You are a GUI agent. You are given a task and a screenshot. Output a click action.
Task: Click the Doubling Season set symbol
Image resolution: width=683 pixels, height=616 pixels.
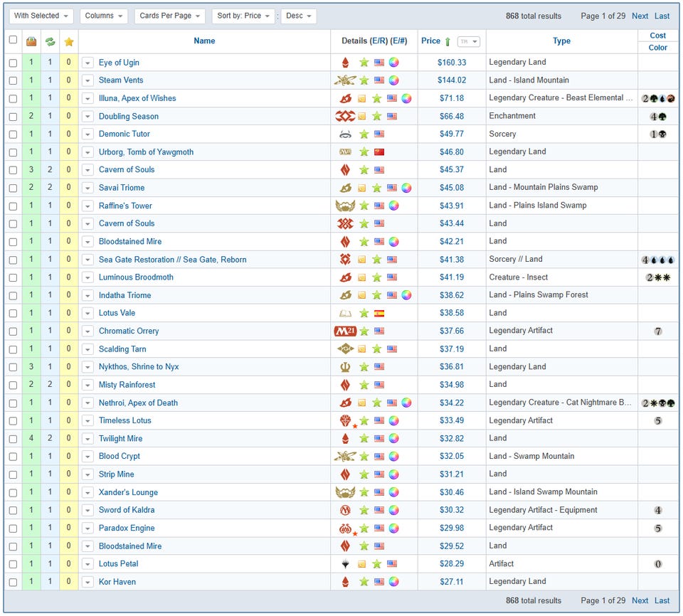click(x=345, y=117)
